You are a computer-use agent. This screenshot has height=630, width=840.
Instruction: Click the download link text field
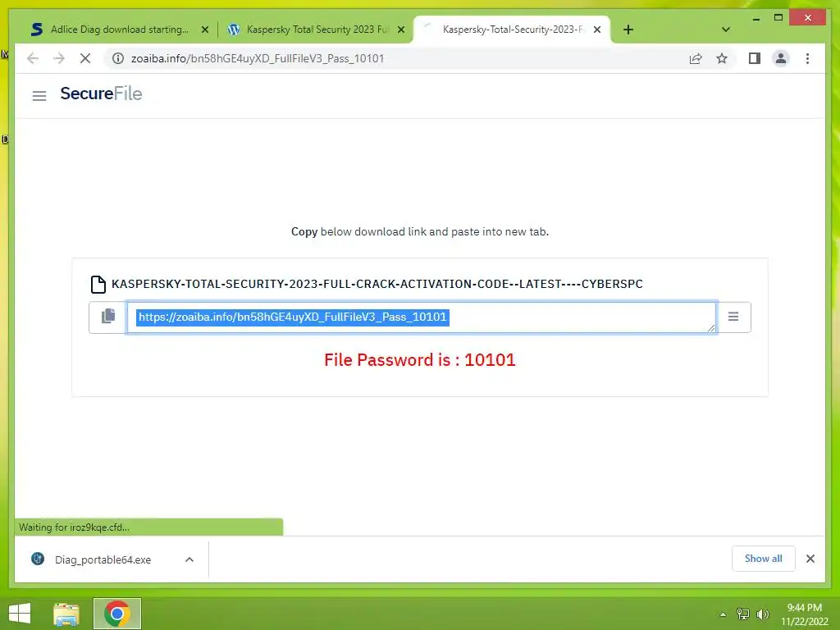click(421, 317)
